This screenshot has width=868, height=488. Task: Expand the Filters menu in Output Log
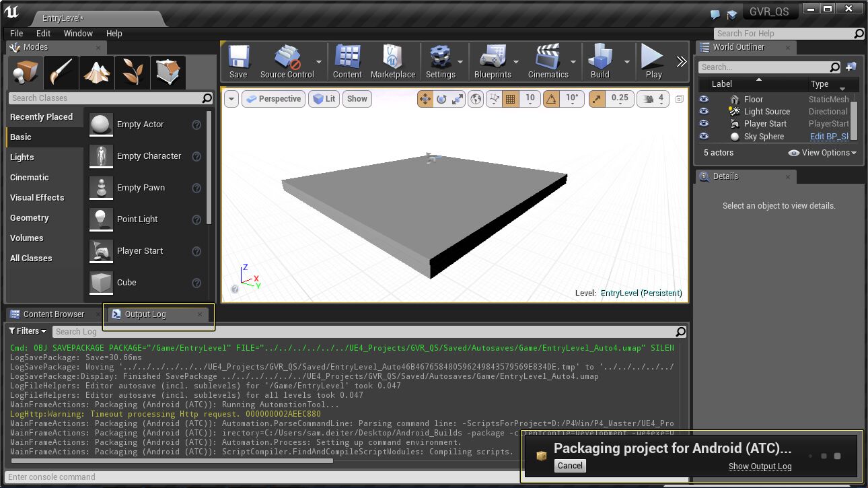(x=27, y=330)
